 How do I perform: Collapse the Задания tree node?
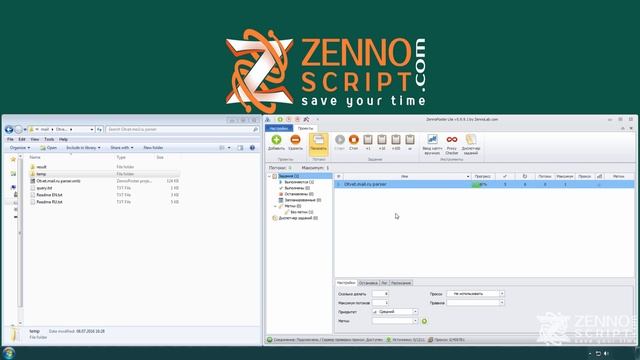[269, 176]
